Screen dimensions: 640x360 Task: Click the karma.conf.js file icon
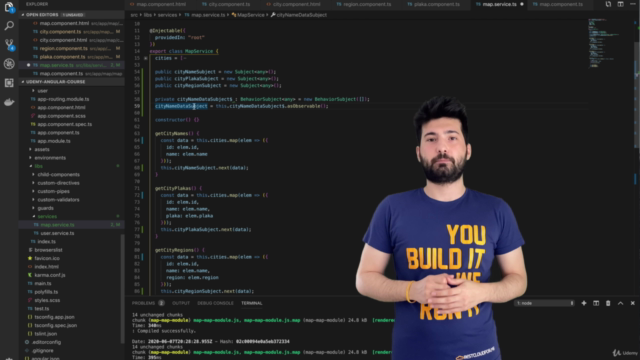click(30, 275)
